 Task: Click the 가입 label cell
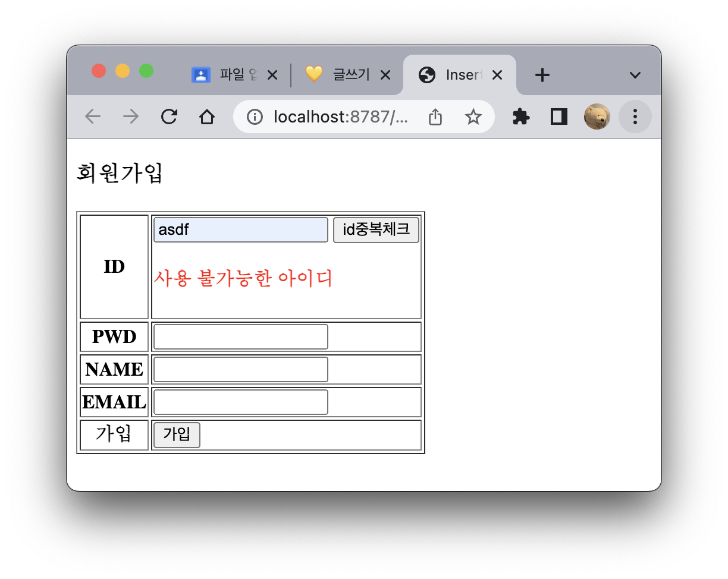click(x=114, y=435)
